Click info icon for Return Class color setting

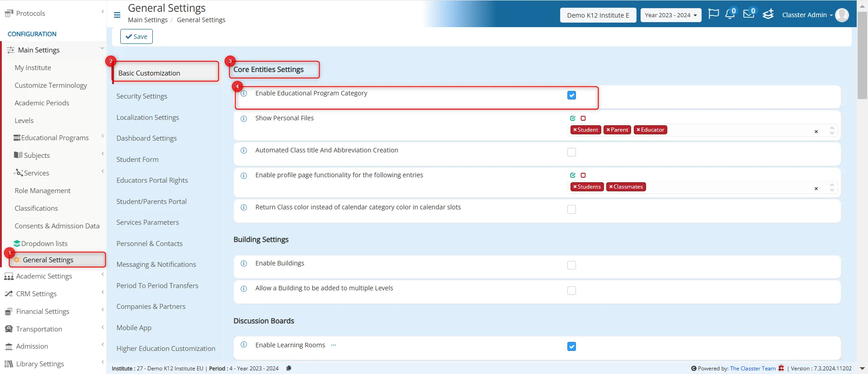(244, 208)
